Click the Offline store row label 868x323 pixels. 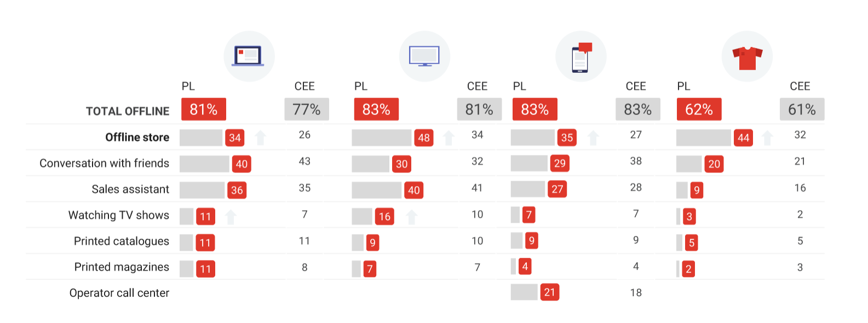click(x=137, y=137)
